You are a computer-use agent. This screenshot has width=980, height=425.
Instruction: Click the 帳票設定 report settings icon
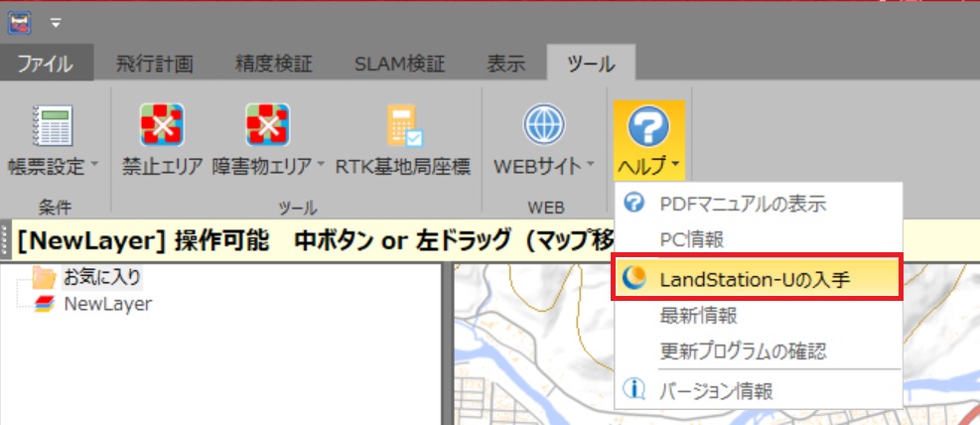pyautogui.click(x=52, y=126)
